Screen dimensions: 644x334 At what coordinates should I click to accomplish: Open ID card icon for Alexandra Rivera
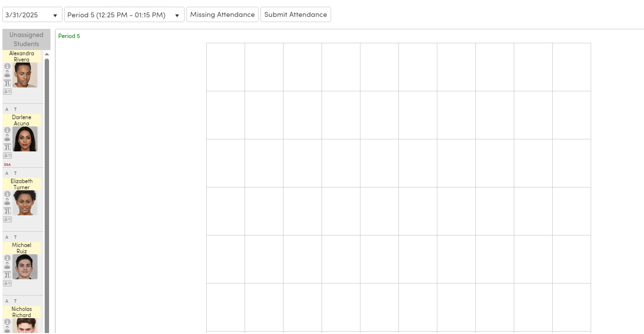pyautogui.click(x=7, y=91)
